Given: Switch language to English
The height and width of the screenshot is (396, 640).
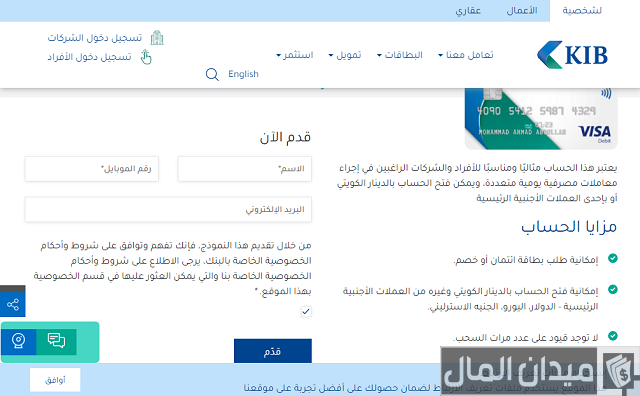Looking at the screenshot, I should [x=243, y=74].
